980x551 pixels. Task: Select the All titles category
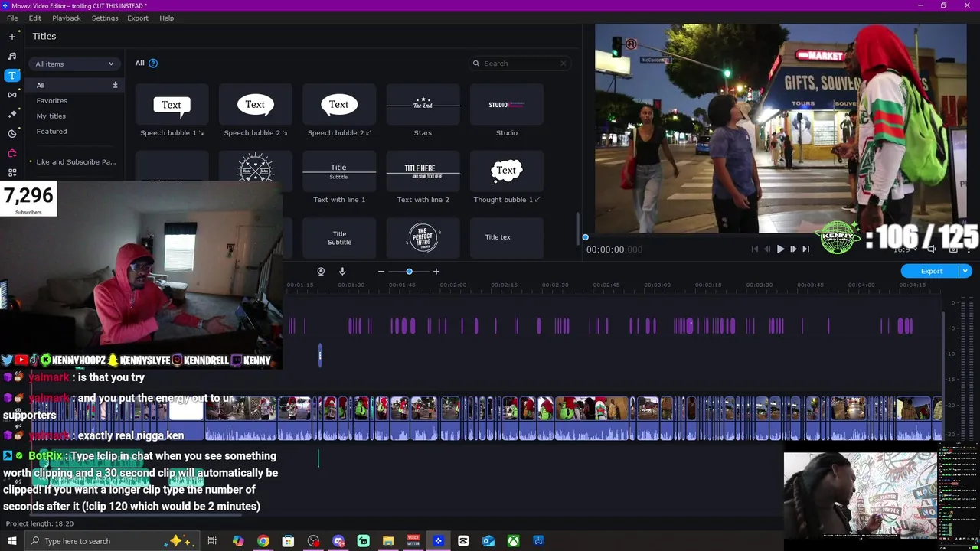pos(74,85)
